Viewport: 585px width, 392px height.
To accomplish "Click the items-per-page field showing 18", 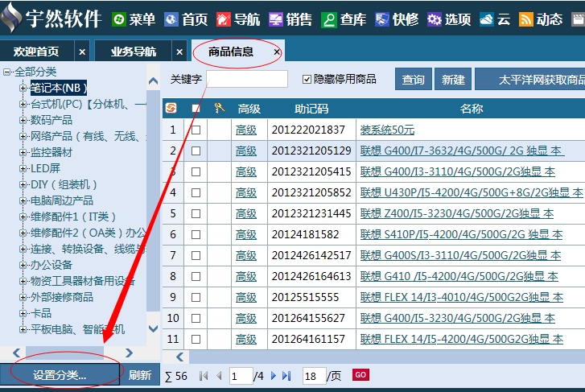I will (314, 376).
